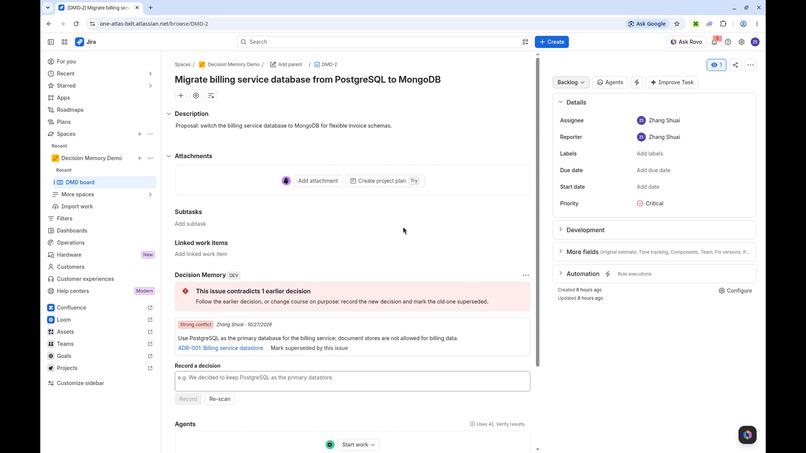Click Mark superseded by this issue
This screenshot has height=453, width=806.
pyautogui.click(x=309, y=348)
